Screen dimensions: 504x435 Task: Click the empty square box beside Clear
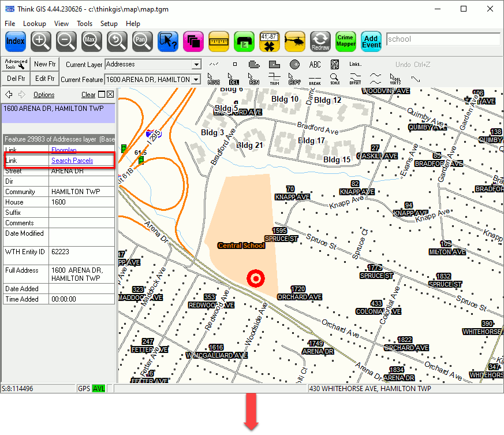click(102, 95)
